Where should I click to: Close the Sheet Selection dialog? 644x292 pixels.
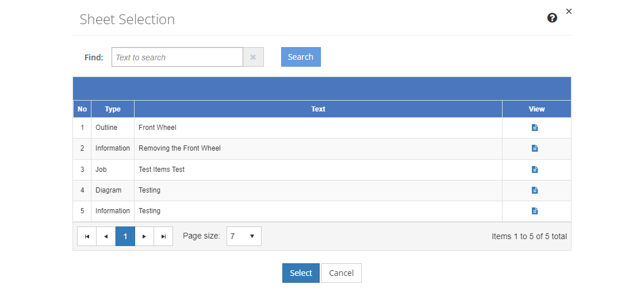pyautogui.click(x=569, y=11)
